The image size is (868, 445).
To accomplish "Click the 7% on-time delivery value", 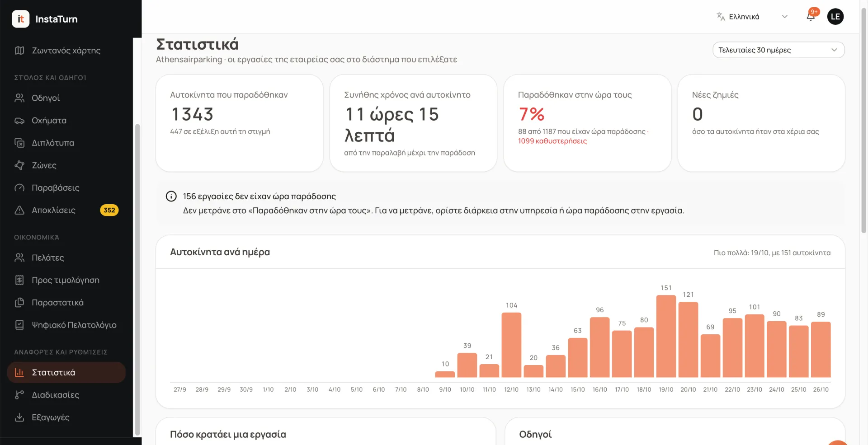I will pos(531,114).
